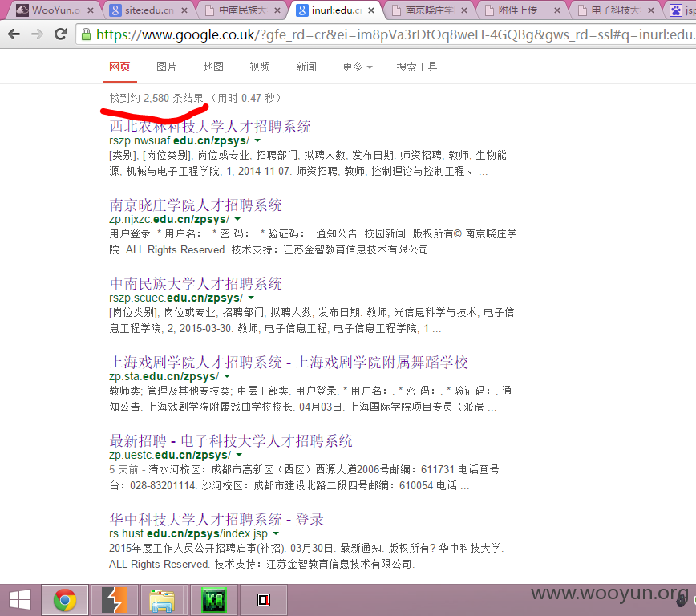This screenshot has width=696, height=616.
Task: Expand the dropdown arrow beside rszp.scuec.edu.cn URL
Action: 251,298
